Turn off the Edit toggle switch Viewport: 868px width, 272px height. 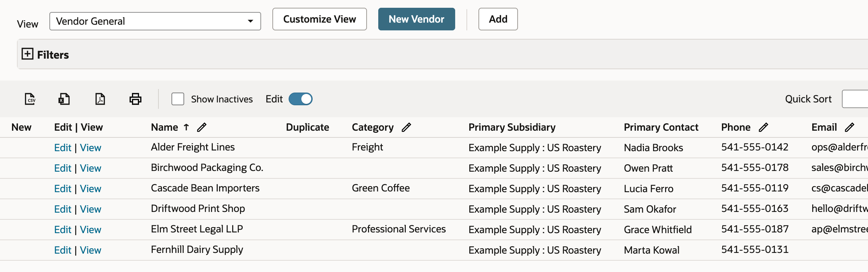click(301, 99)
